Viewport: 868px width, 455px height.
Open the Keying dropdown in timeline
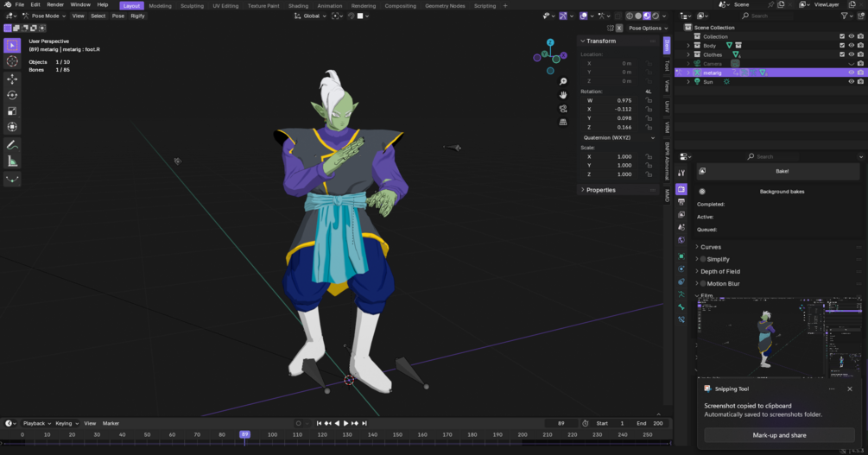pos(67,423)
